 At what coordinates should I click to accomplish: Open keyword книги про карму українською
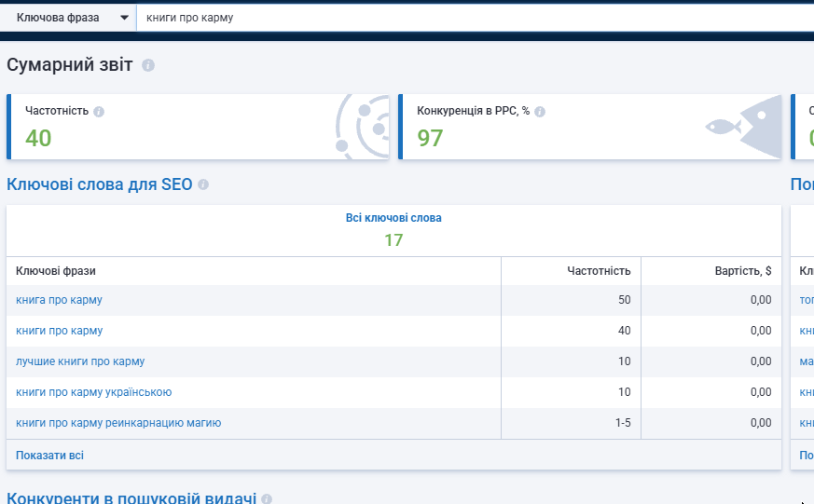coord(93,392)
